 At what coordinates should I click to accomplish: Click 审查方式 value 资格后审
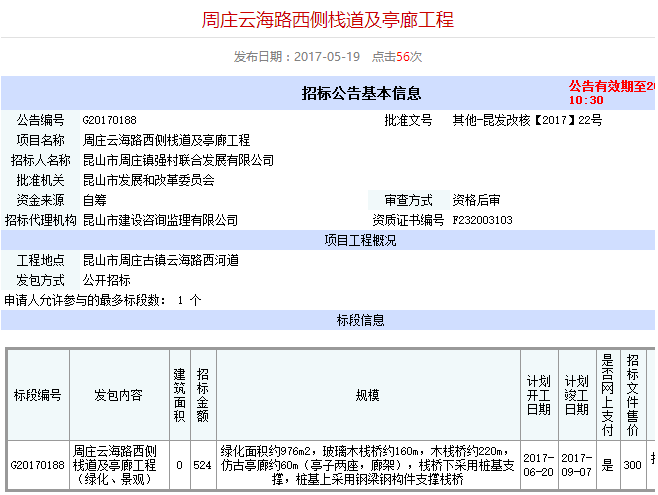(476, 200)
